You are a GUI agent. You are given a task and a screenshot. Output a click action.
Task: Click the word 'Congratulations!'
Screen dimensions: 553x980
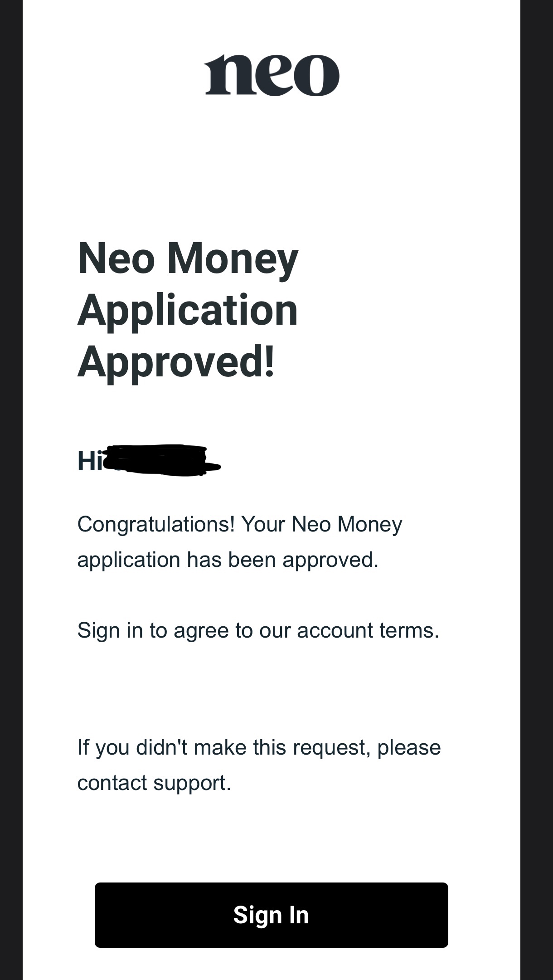coord(156,525)
